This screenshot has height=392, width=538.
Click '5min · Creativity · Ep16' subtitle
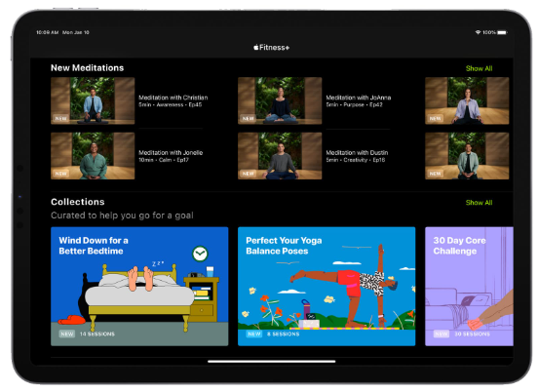coord(356,160)
